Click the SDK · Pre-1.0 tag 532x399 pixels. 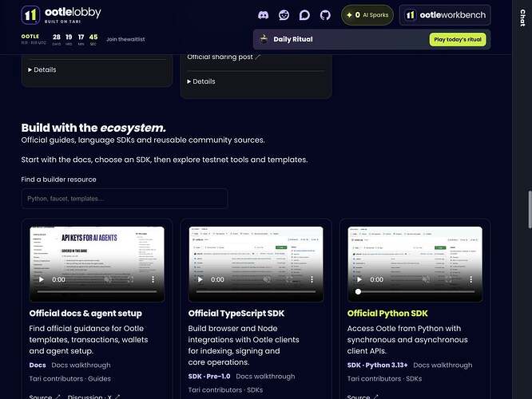click(x=209, y=377)
